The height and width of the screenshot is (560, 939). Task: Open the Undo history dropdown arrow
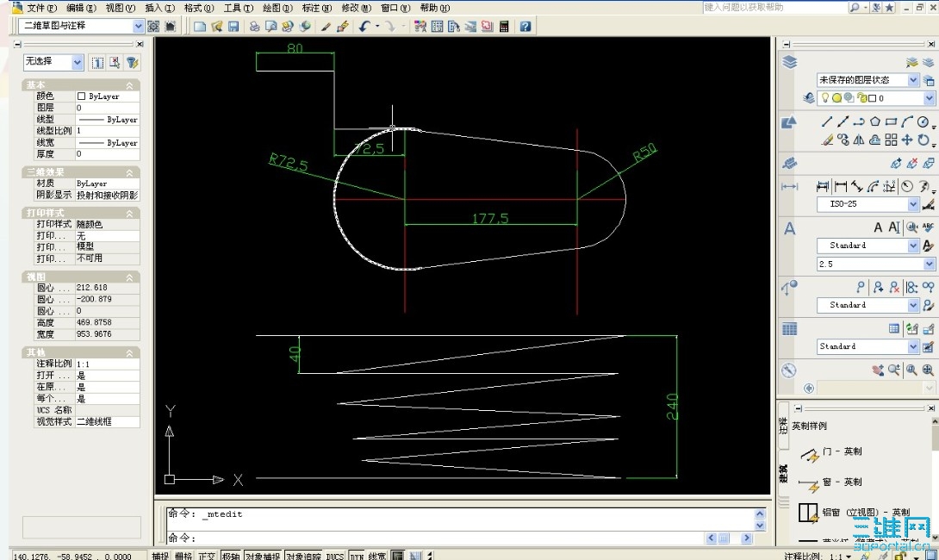(377, 27)
